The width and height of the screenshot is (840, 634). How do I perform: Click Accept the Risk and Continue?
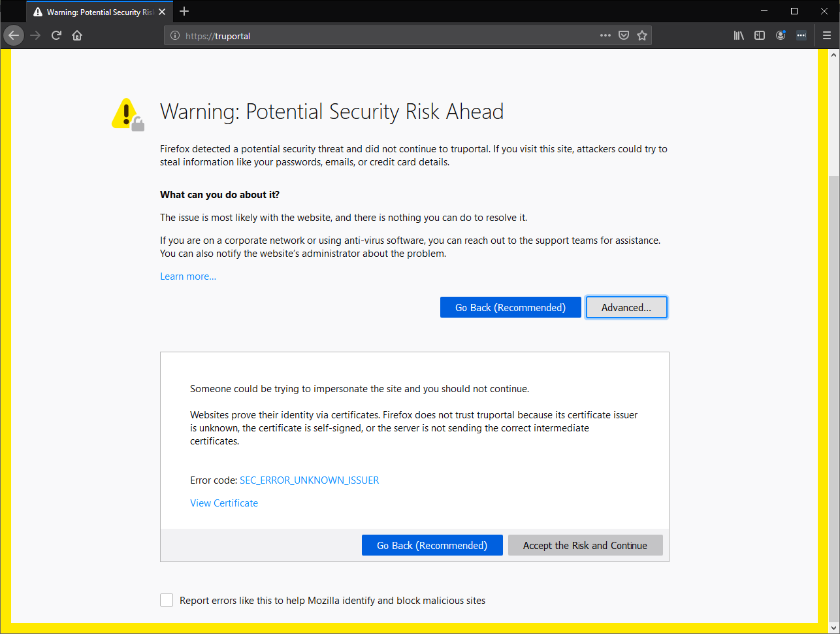click(x=585, y=545)
